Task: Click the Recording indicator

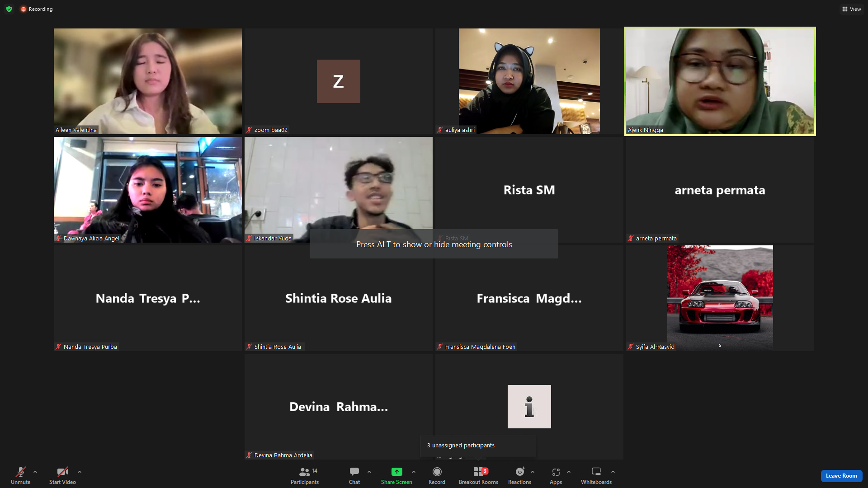Action: click(37, 9)
